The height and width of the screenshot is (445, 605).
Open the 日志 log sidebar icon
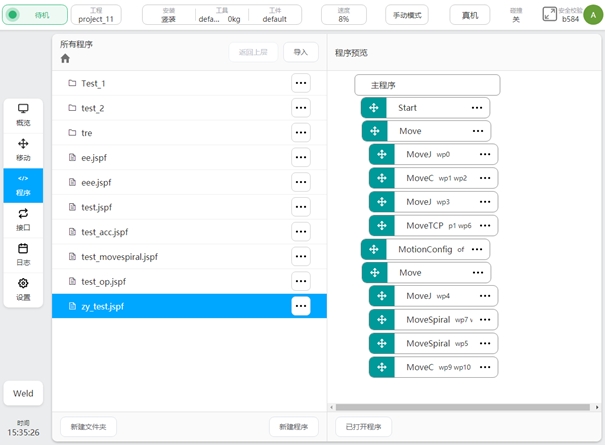pos(23,254)
